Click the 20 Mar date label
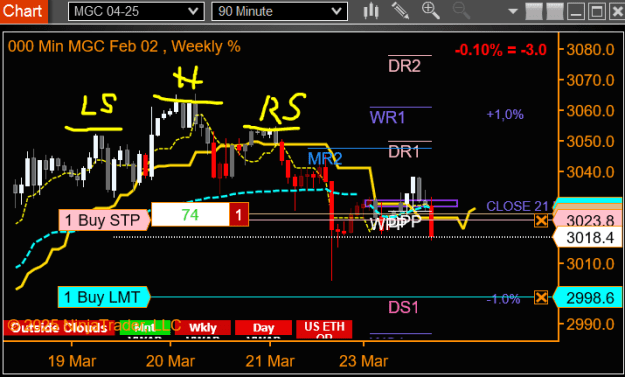The width and height of the screenshot is (625, 377). point(171,361)
